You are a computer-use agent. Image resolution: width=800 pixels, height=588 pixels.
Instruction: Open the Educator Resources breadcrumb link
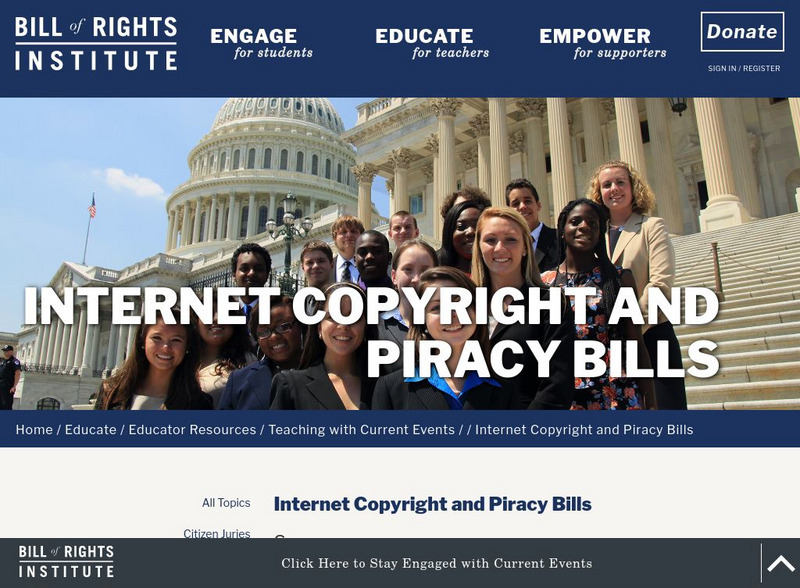point(192,430)
